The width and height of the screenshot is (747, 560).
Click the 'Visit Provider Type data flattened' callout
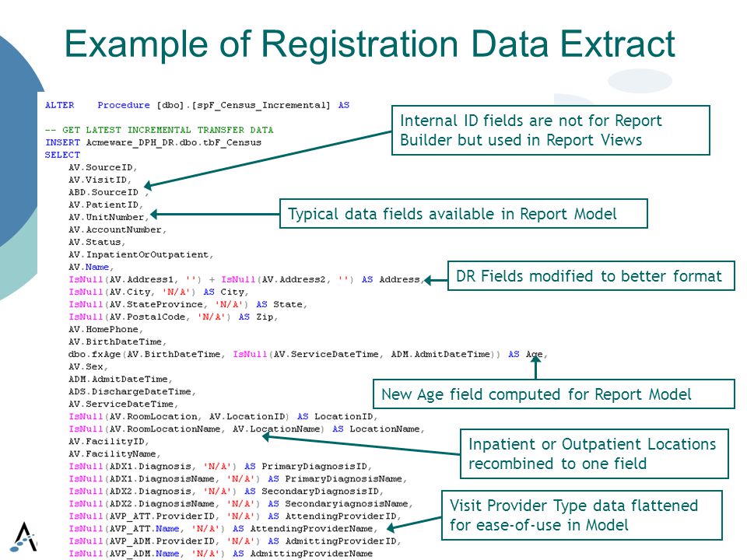point(582,515)
